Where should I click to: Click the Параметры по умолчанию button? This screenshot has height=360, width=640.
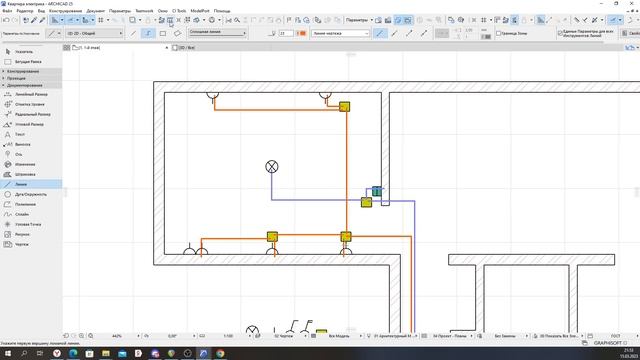tap(21, 33)
